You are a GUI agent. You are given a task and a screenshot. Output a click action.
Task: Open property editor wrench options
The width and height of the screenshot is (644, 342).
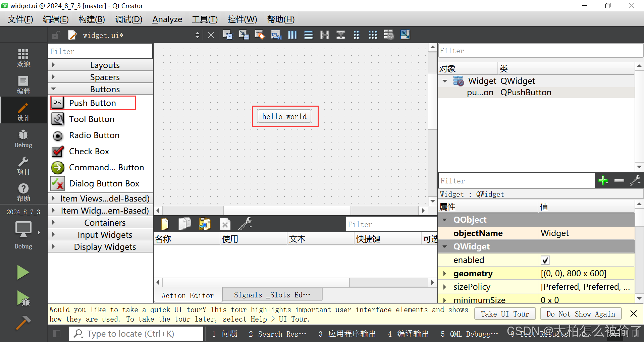635,181
